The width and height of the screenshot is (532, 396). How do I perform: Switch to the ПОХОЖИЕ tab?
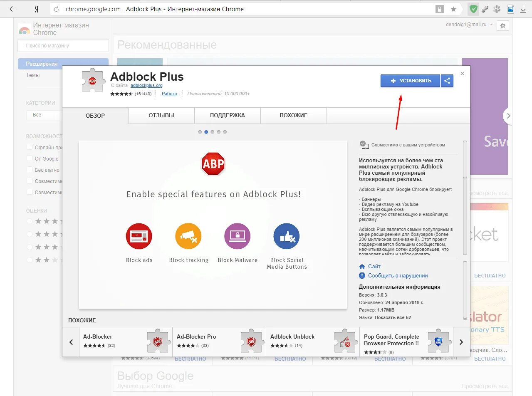pyautogui.click(x=294, y=116)
